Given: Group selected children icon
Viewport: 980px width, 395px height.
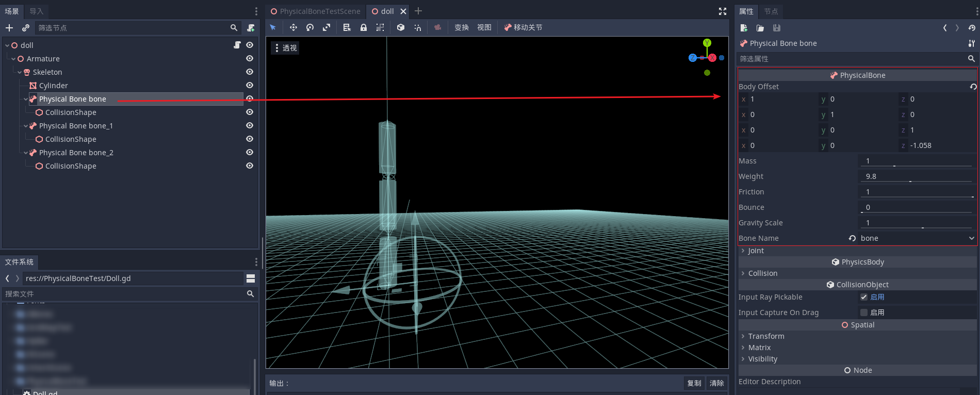Looking at the screenshot, I should point(380,27).
